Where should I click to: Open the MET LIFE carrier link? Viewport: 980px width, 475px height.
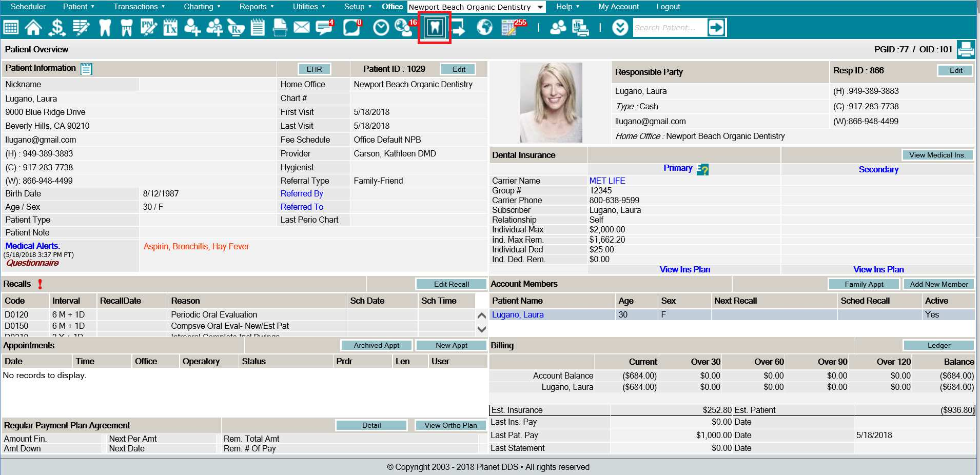click(607, 181)
